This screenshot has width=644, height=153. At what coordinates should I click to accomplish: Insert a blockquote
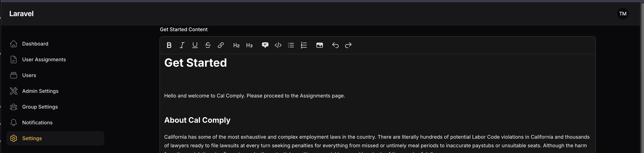tap(265, 45)
